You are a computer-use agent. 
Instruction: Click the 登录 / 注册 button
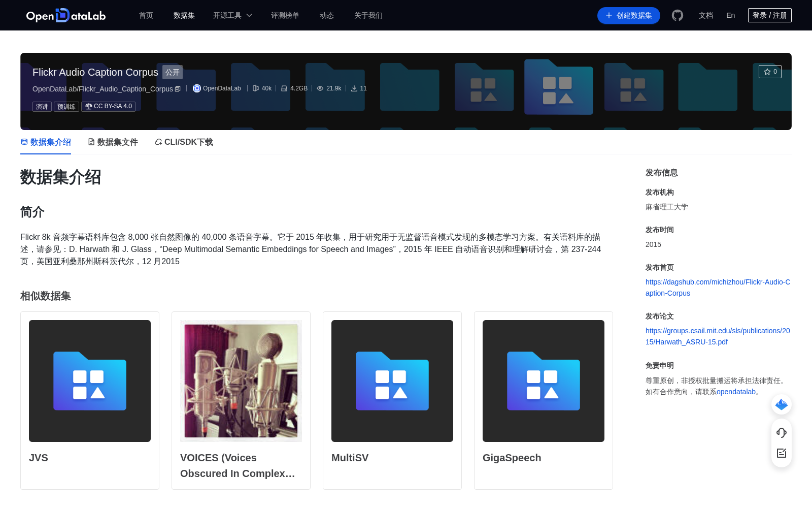click(x=770, y=15)
